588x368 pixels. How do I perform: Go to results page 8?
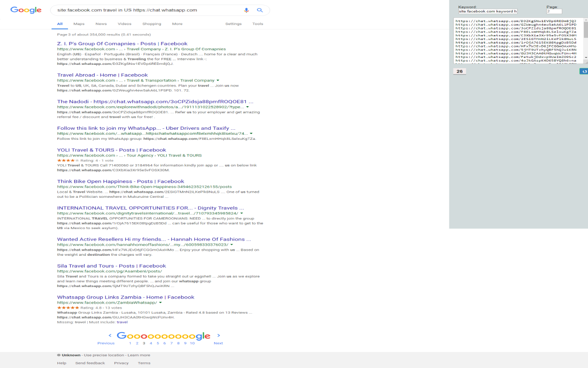178,343
